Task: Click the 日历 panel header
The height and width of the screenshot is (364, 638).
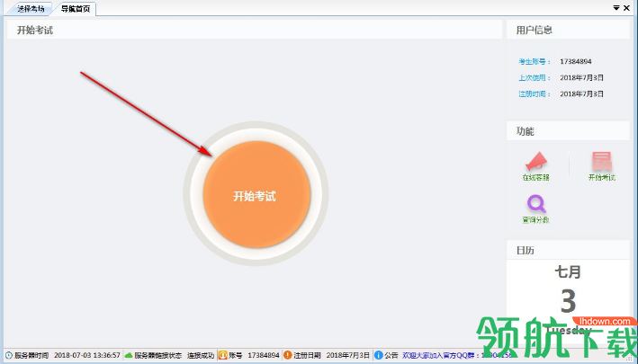Action: [568, 250]
